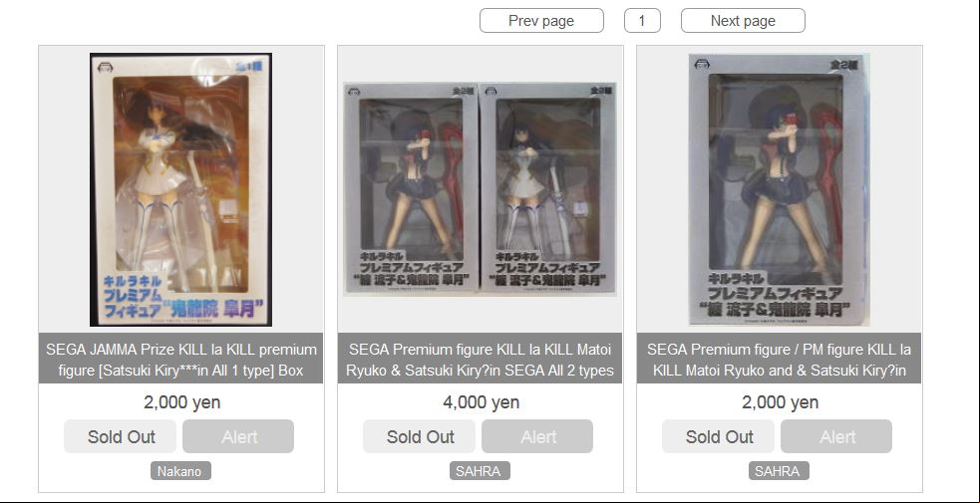The width and height of the screenshot is (980, 503).
Task: Set an Alert for the PM figure item
Action: point(836,436)
